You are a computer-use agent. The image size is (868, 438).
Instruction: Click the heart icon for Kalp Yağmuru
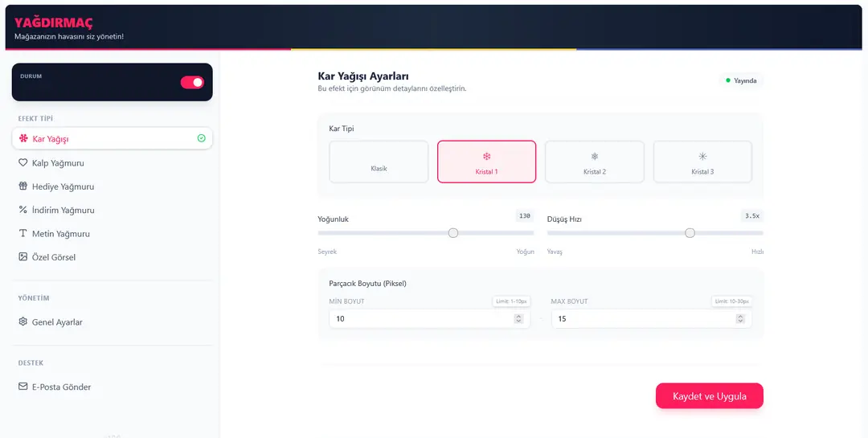[x=23, y=163]
